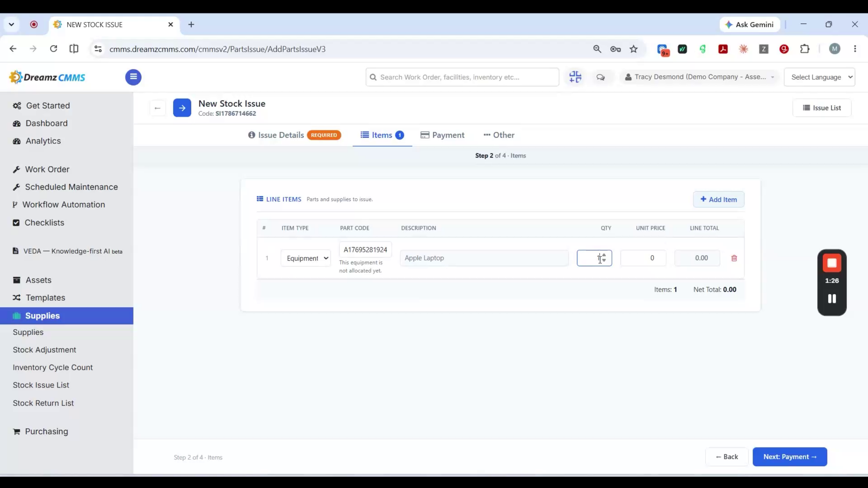
Task: View site information icon in address bar
Action: pos(98,49)
